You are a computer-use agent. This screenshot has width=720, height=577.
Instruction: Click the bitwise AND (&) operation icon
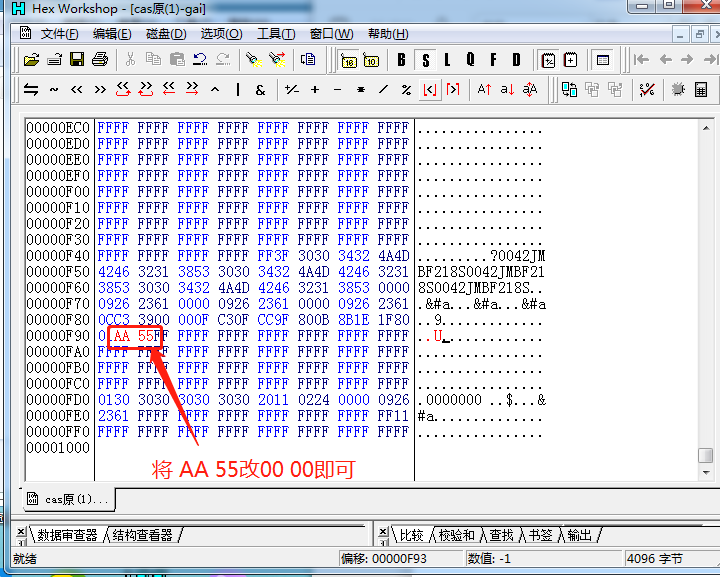[260, 90]
